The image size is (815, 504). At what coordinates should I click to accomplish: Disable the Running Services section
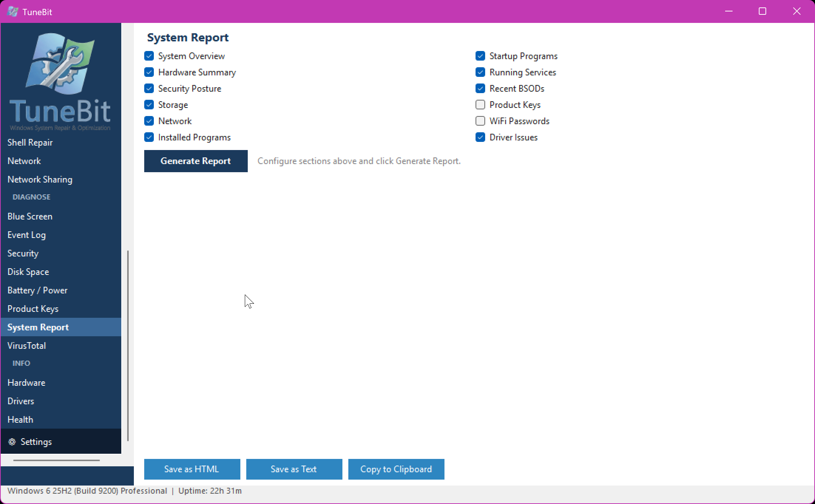pyautogui.click(x=480, y=72)
